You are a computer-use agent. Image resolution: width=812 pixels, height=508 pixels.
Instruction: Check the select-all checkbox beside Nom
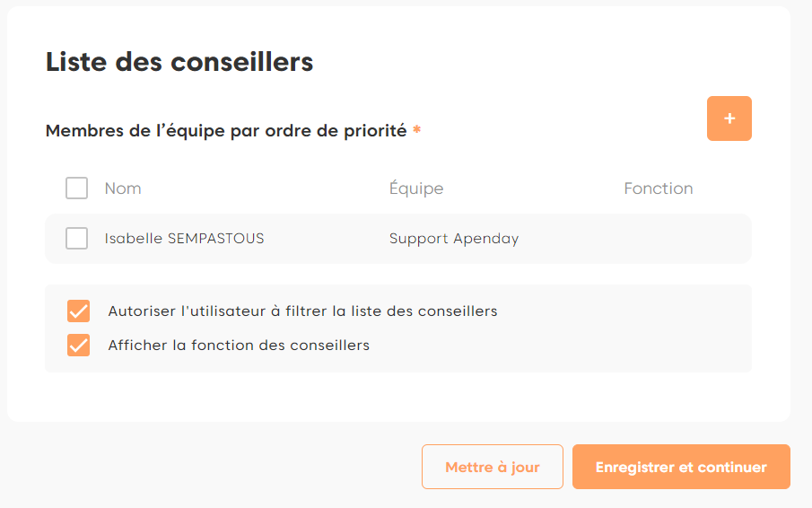pyautogui.click(x=77, y=188)
